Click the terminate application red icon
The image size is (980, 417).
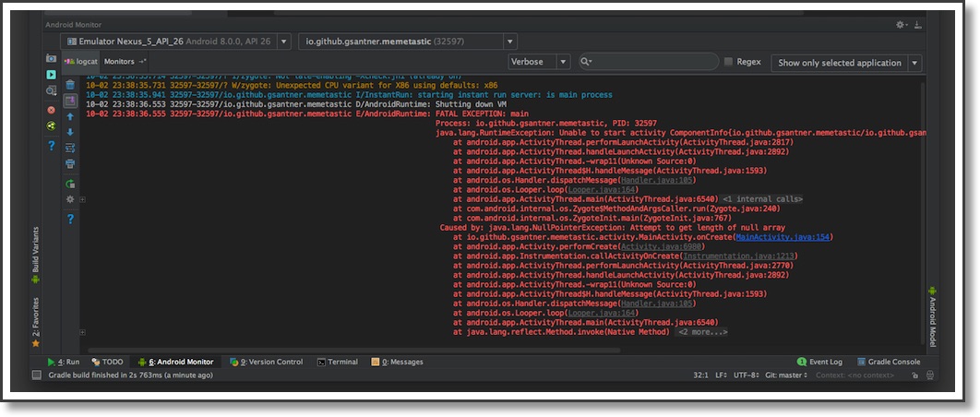click(52, 109)
